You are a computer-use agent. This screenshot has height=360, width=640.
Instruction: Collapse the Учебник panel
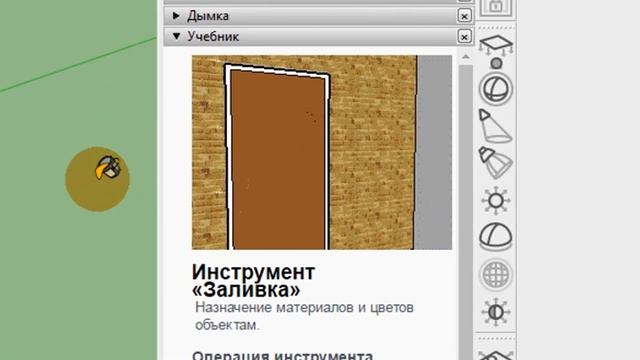pyautogui.click(x=176, y=36)
